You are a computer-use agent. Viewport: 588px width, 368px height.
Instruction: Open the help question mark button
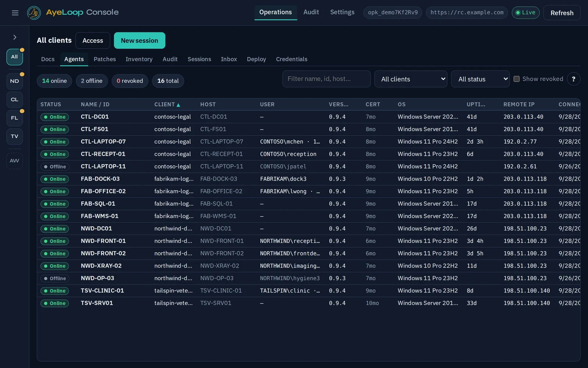coord(573,79)
